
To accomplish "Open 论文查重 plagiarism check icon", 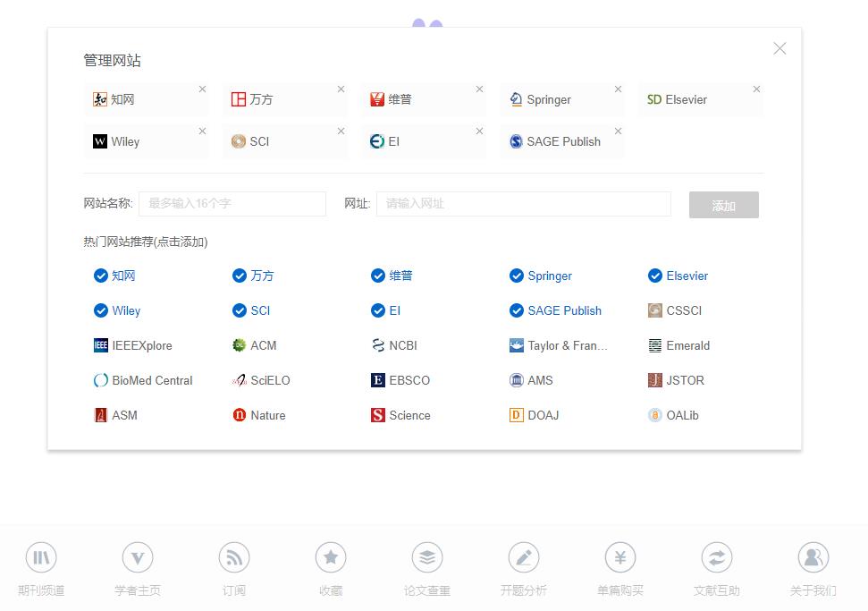I will click(427, 557).
